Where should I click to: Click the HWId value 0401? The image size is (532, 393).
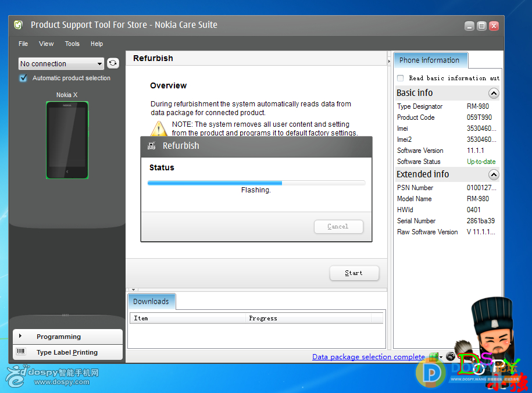(x=473, y=210)
